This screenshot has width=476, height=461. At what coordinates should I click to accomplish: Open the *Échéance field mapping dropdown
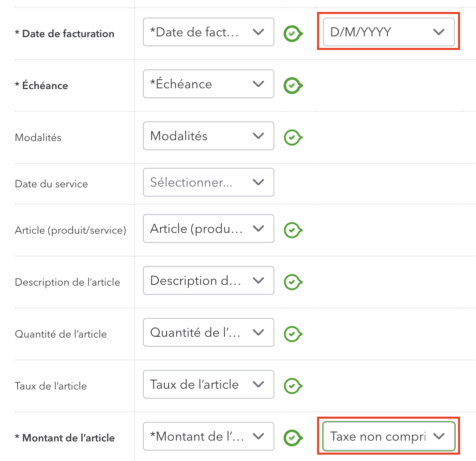208,84
